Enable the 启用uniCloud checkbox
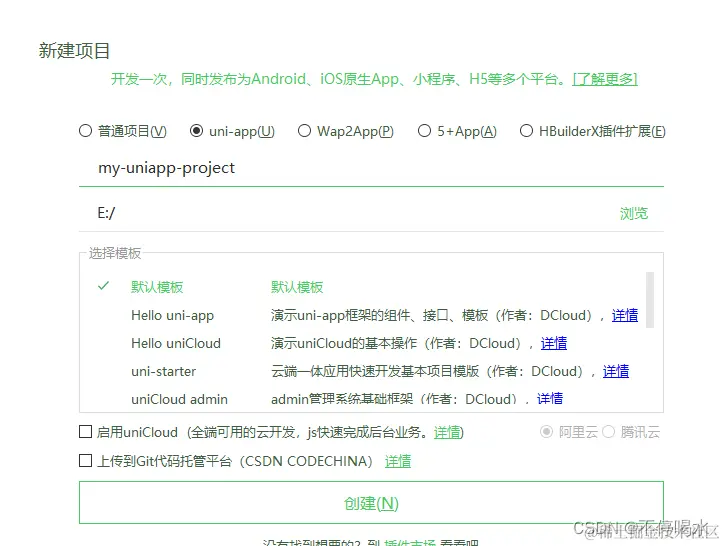 coord(86,432)
